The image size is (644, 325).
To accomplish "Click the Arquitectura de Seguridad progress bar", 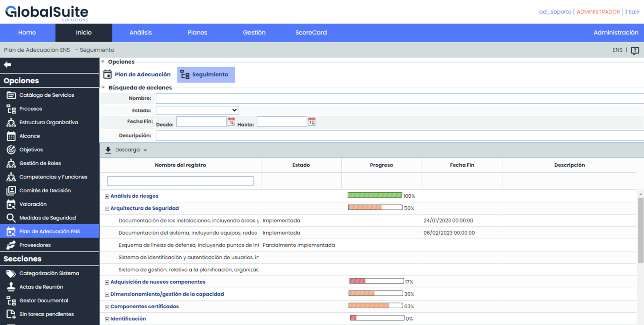I will tap(375, 208).
